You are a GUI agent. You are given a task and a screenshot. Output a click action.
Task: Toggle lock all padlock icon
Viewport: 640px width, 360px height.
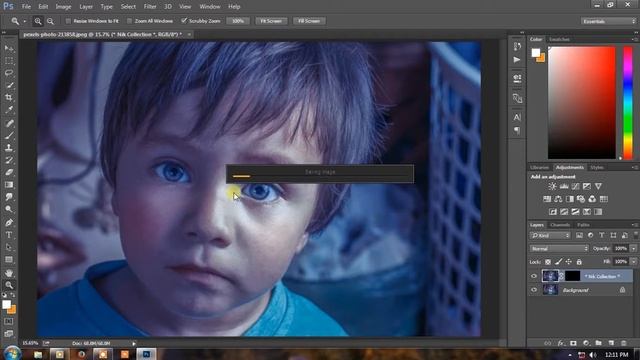point(579,262)
